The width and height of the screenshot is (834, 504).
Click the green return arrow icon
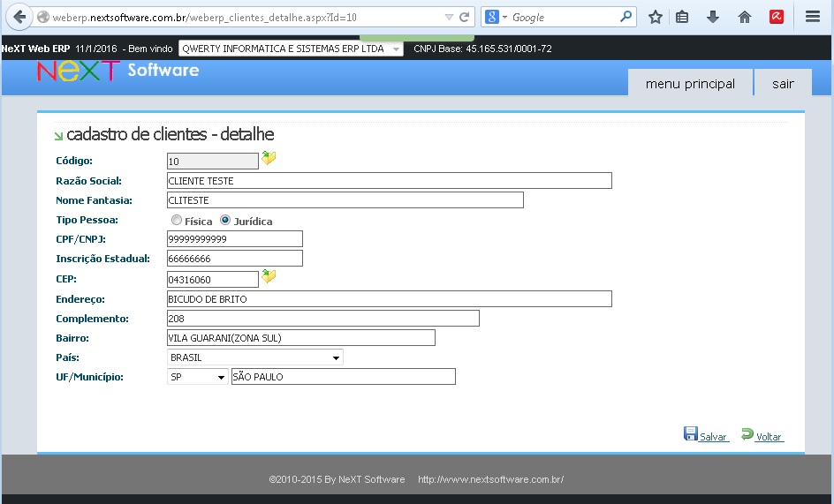747,433
